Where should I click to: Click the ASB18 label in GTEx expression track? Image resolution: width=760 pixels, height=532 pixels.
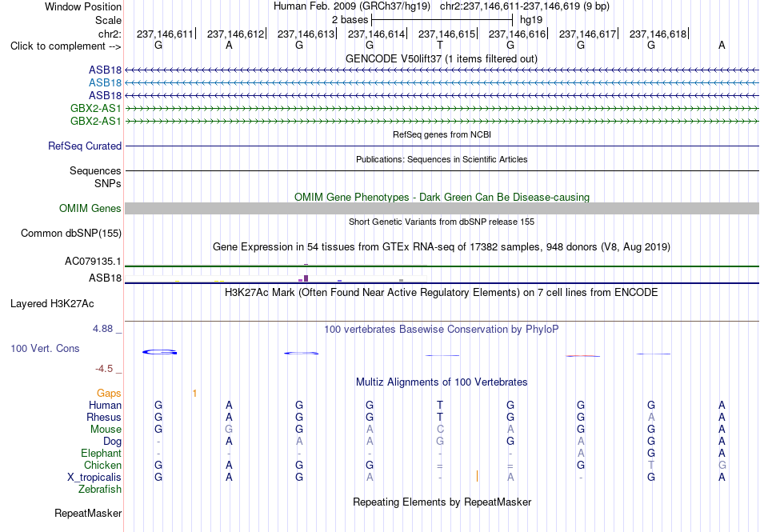(x=105, y=278)
